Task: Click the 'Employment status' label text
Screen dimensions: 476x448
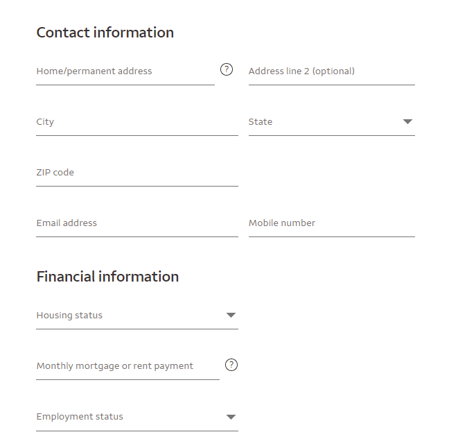Action: (x=80, y=417)
